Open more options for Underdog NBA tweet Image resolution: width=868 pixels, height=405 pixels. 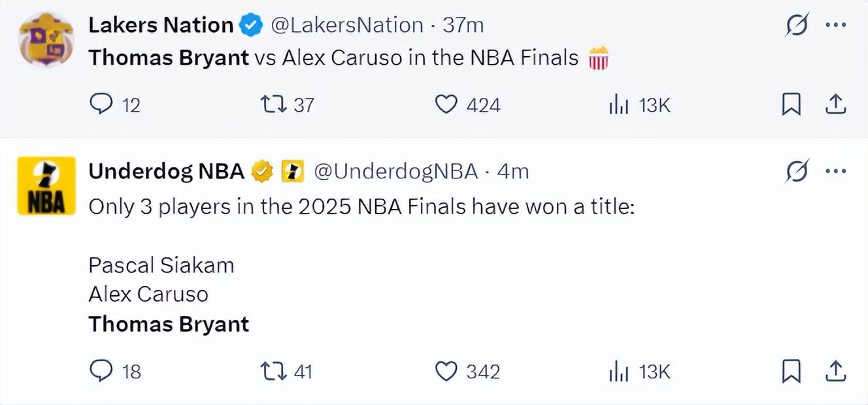(836, 171)
